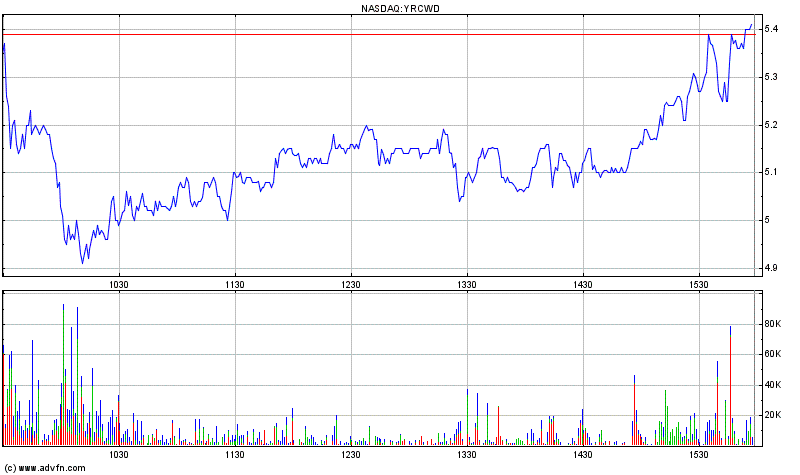Viewport: 800px width, 475px height.
Task: Click the 1530 label under volume chart
Action: click(698, 455)
